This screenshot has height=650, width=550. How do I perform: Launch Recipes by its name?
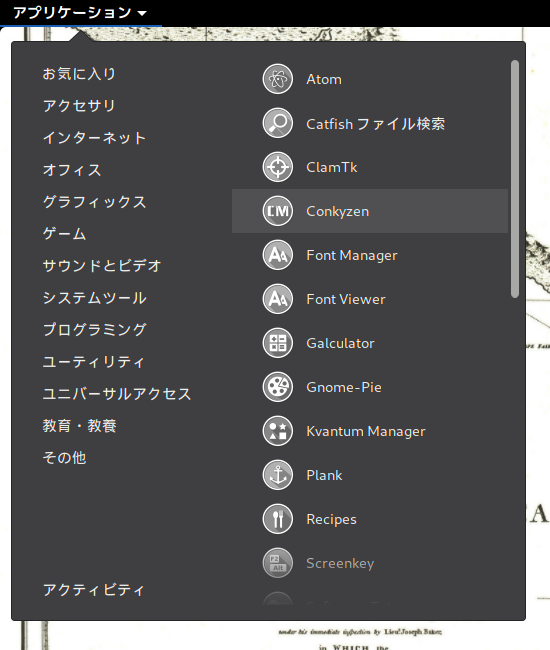(x=331, y=519)
